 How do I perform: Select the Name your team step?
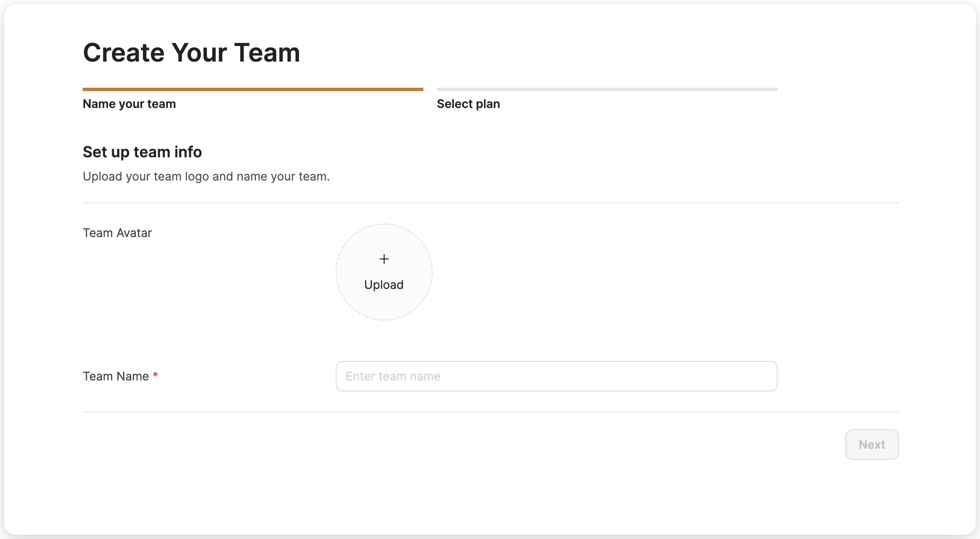[x=129, y=104]
